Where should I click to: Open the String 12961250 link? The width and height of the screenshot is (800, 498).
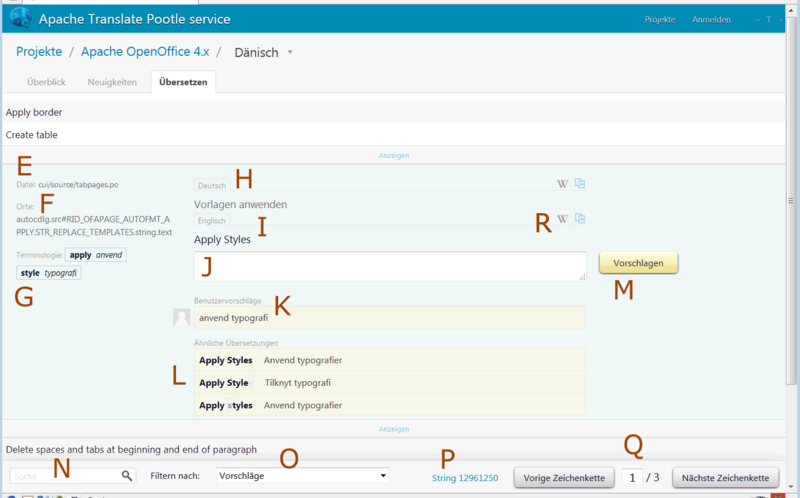click(x=464, y=478)
